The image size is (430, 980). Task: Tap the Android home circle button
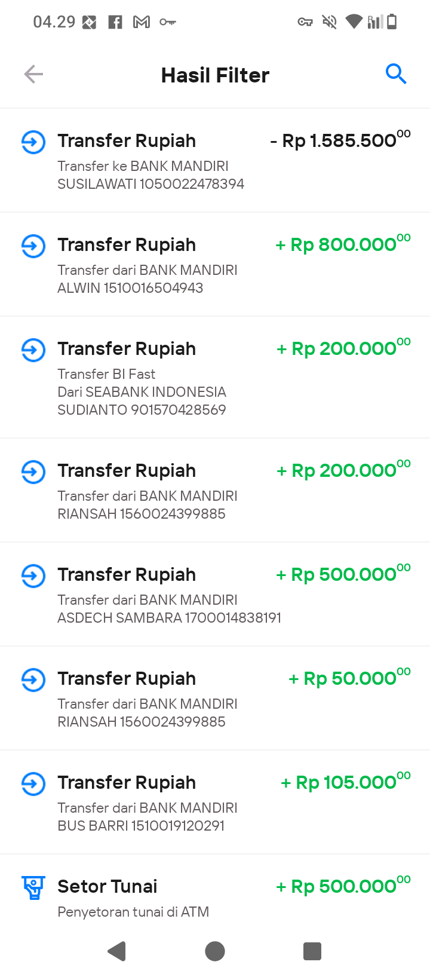pyautogui.click(x=215, y=951)
